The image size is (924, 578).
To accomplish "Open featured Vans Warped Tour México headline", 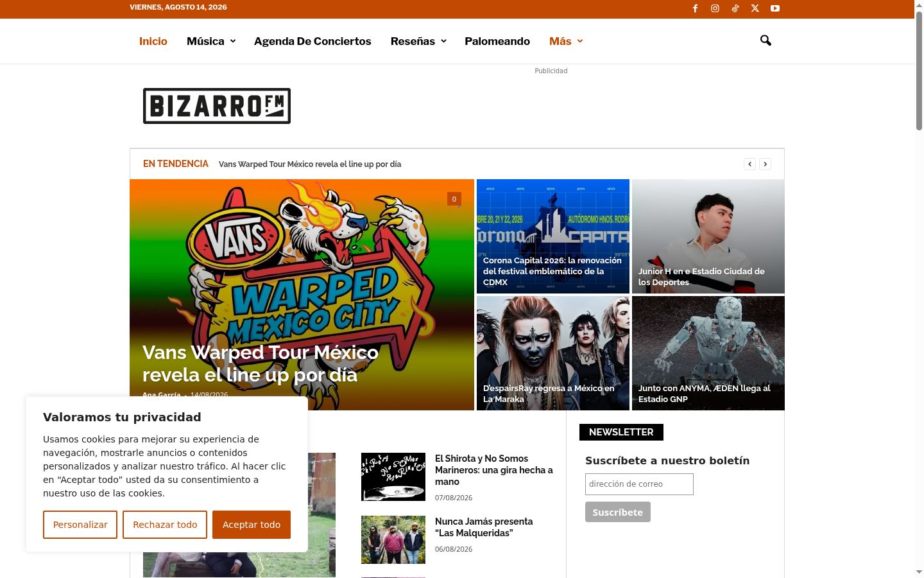I will (261, 363).
